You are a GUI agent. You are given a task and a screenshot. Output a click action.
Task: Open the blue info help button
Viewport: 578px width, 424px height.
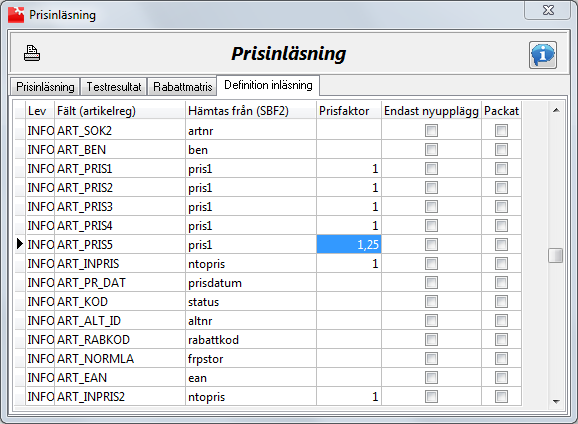tap(543, 55)
